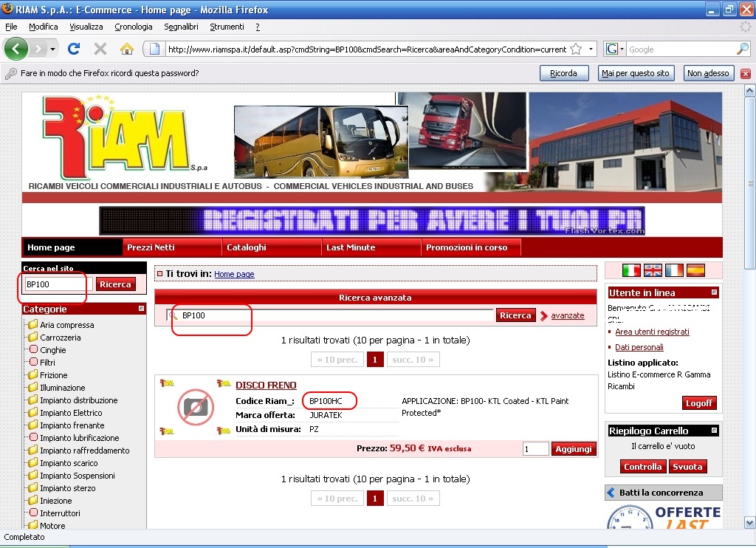The image size is (756, 548).
Task: Switch site language to Italian flag
Action: 631,270
